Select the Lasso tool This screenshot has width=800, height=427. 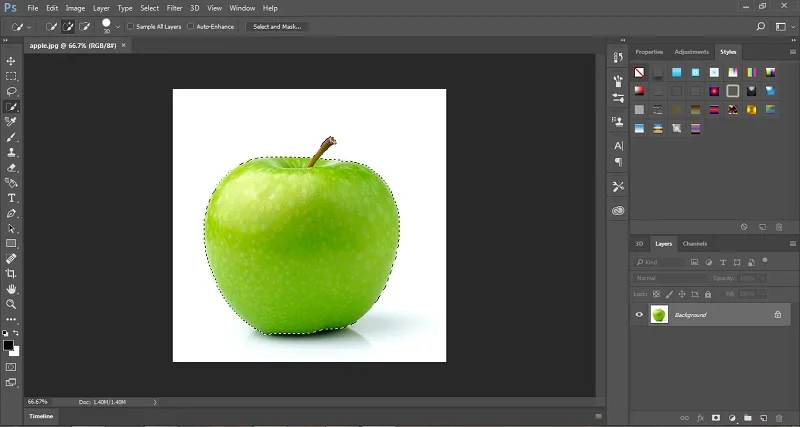pos(11,91)
